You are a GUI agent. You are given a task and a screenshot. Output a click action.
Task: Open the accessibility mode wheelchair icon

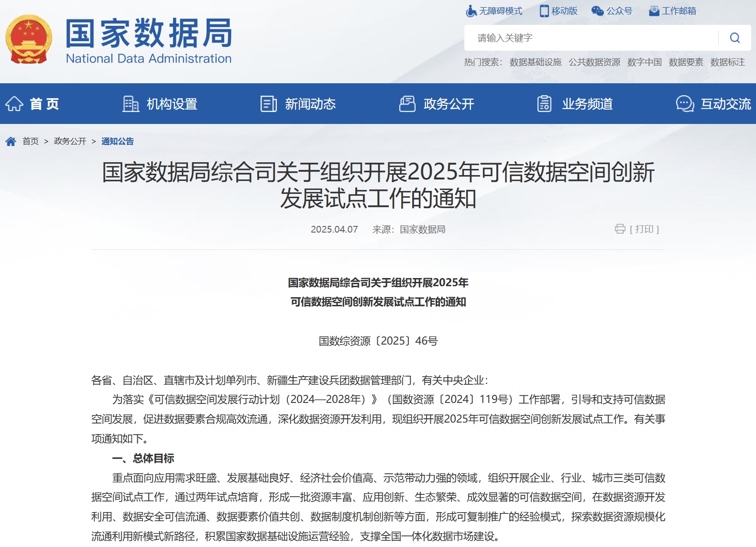pyautogui.click(x=471, y=11)
